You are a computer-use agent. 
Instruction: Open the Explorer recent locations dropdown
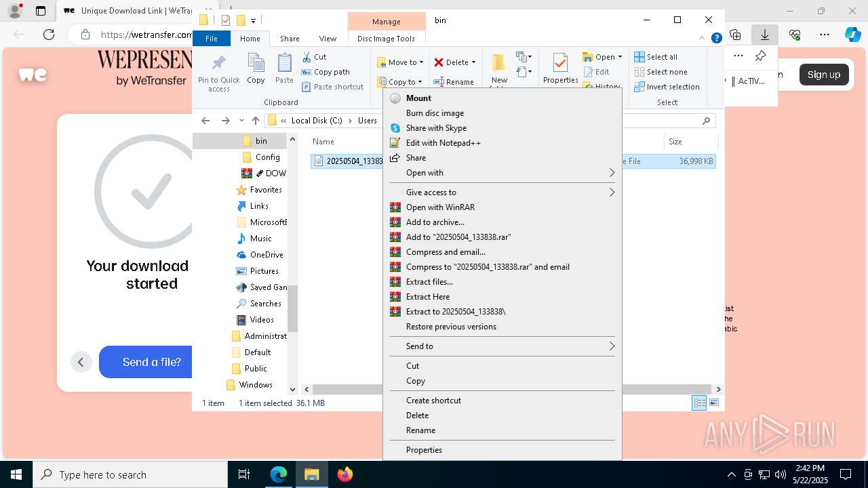(241, 121)
